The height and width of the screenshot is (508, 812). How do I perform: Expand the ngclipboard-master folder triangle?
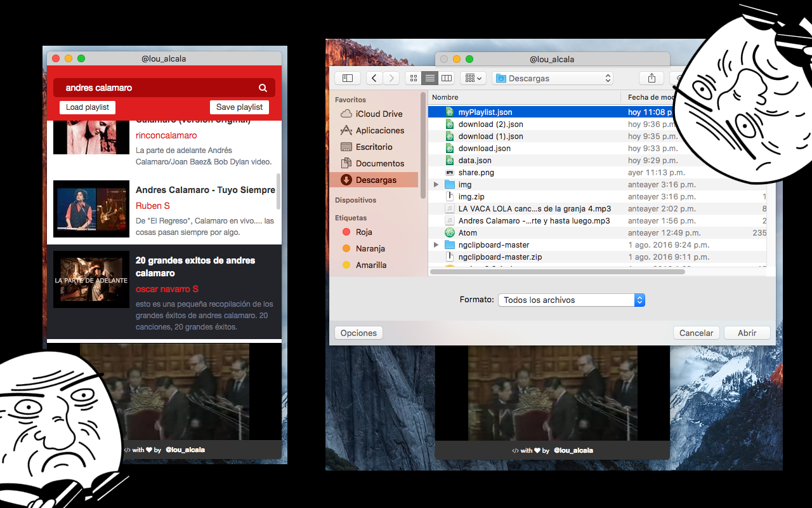pyautogui.click(x=436, y=245)
